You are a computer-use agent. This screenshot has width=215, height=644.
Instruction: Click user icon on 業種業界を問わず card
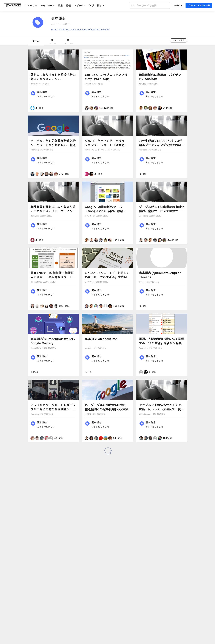(33, 225)
